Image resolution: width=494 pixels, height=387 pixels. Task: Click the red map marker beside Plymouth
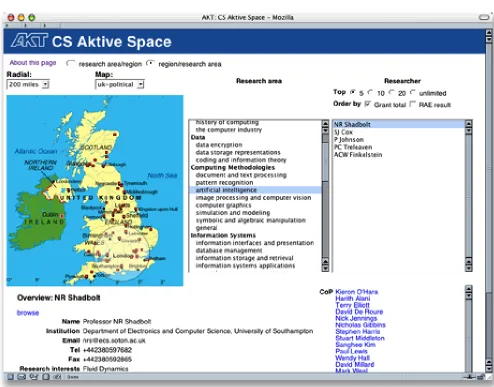(x=87, y=276)
